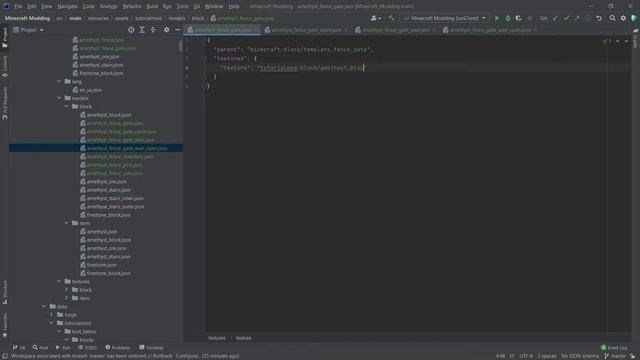The height and width of the screenshot is (360, 640).
Task: Click the user account icon in toolbar
Action: tap(376, 18)
